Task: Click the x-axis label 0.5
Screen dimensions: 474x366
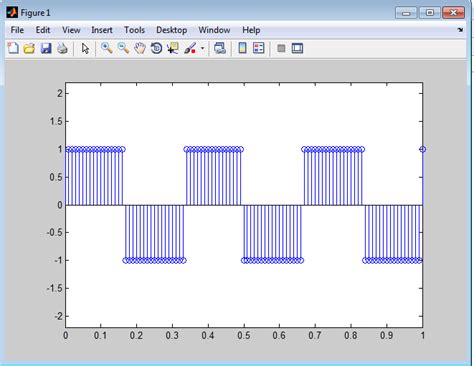Action: click(x=244, y=335)
